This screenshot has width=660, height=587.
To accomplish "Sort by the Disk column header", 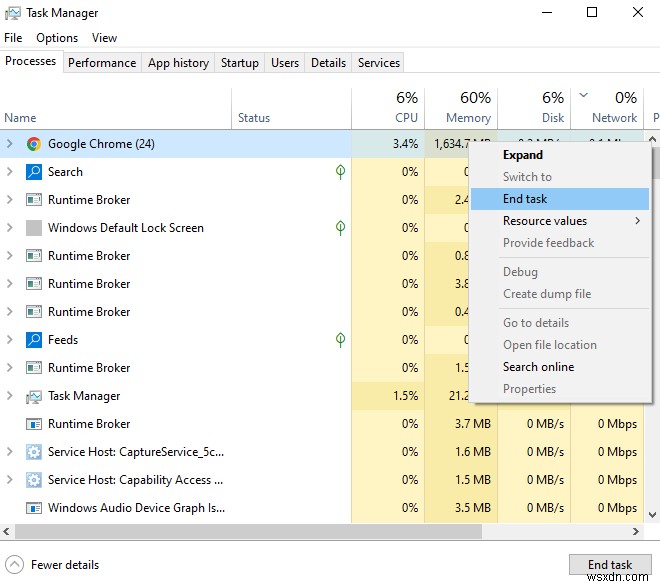I will [x=534, y=109].
